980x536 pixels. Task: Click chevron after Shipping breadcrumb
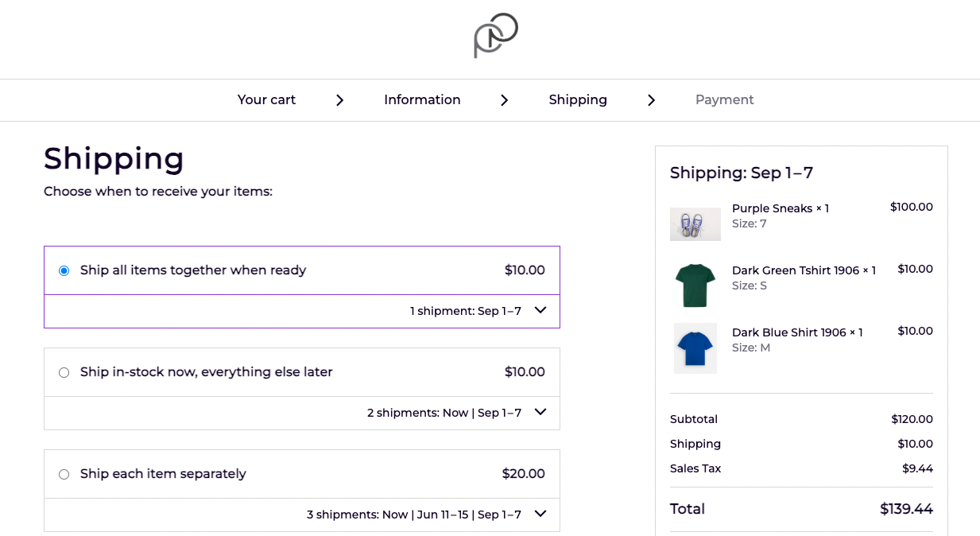pyautogui.click(x=651, y=100)
